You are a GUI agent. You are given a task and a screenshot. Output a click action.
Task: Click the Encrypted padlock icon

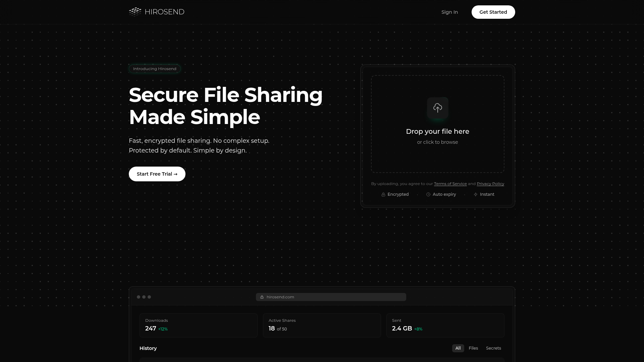pos(383,194)
